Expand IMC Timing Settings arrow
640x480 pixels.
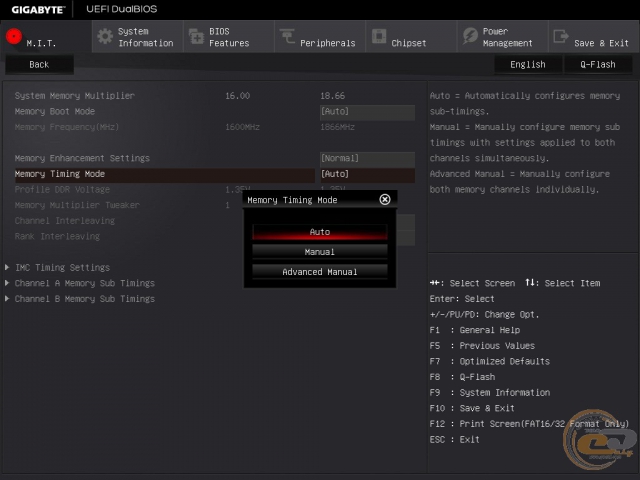[x=7, y=267]
